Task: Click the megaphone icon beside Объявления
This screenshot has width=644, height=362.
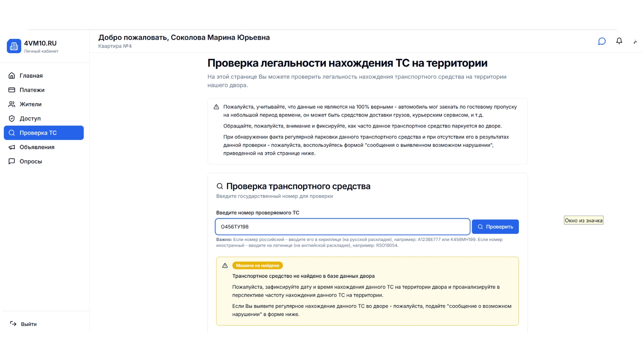Action: pyautogui.click(x=12, y=147)
